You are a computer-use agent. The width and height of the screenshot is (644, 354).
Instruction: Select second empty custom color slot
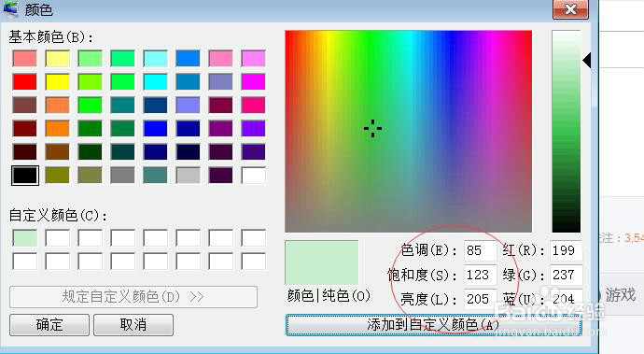[58, 238]
